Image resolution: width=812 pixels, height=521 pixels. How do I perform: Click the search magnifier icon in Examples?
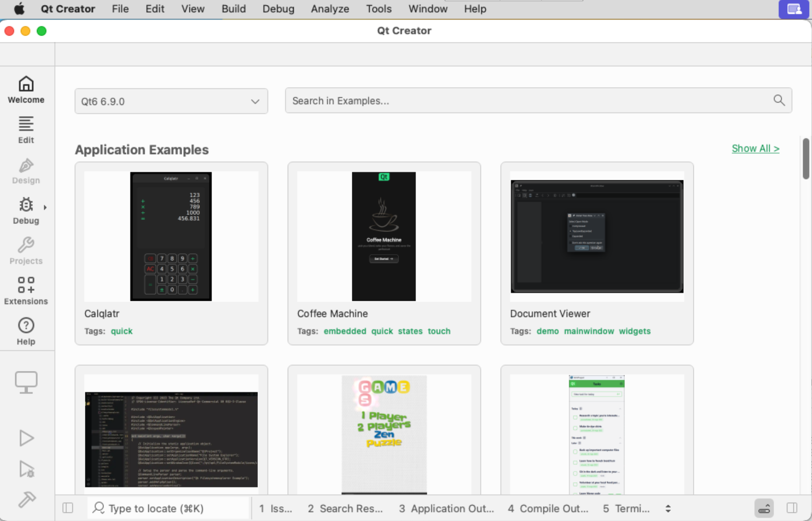[x=779, y=100]
